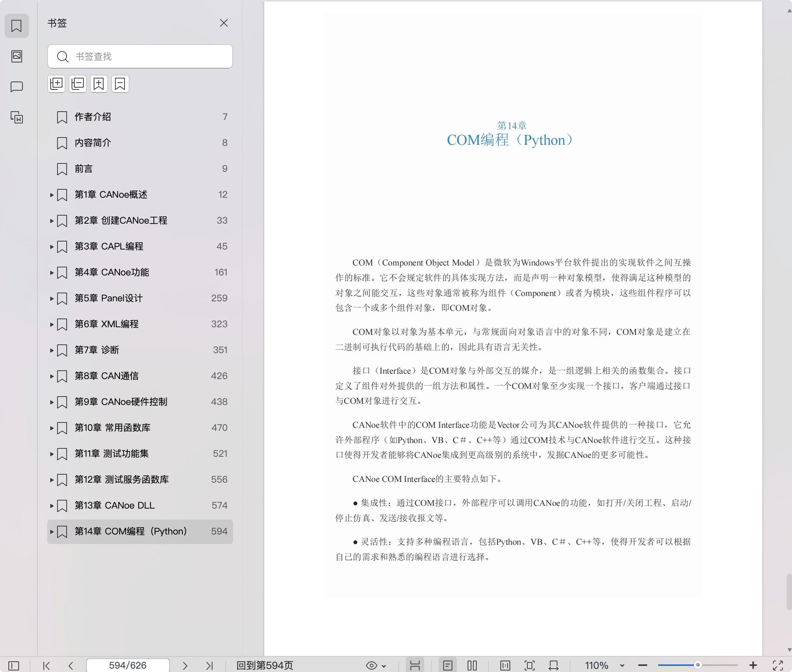
Task: Add a new bookmark via the add-bookmark icon
Action: 99,84
